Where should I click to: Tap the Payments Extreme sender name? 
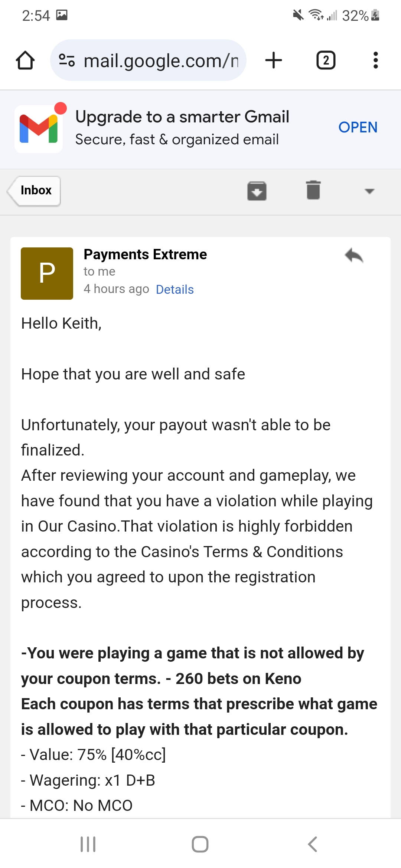(x=145, y=254)
